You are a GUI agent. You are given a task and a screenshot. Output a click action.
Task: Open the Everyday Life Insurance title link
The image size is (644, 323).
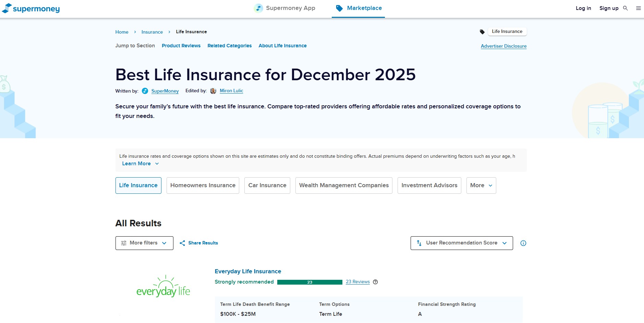pyautogui.click(x=248, y=271)
